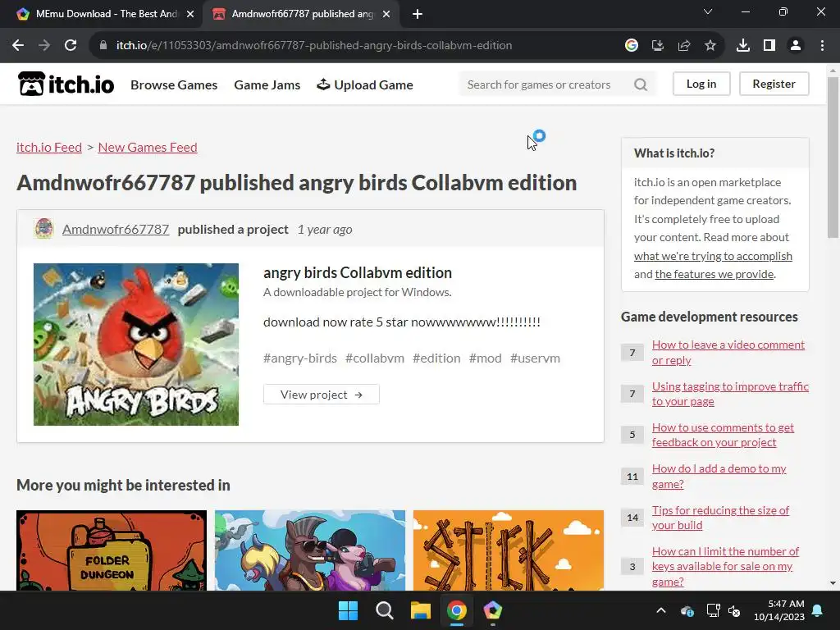Open 'How to use comments to get feedback' link
Viewport: 840px width, 630px height.
click(x=723, y=435)
